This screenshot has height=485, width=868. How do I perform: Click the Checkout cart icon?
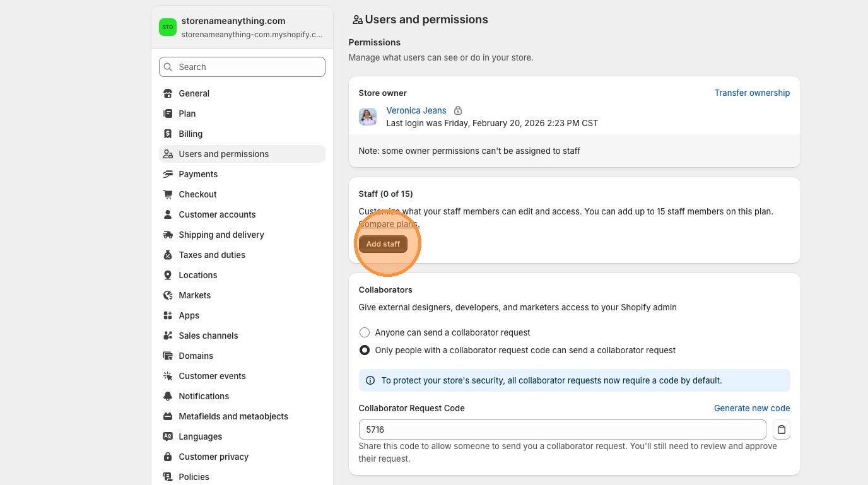coord(168,194)
